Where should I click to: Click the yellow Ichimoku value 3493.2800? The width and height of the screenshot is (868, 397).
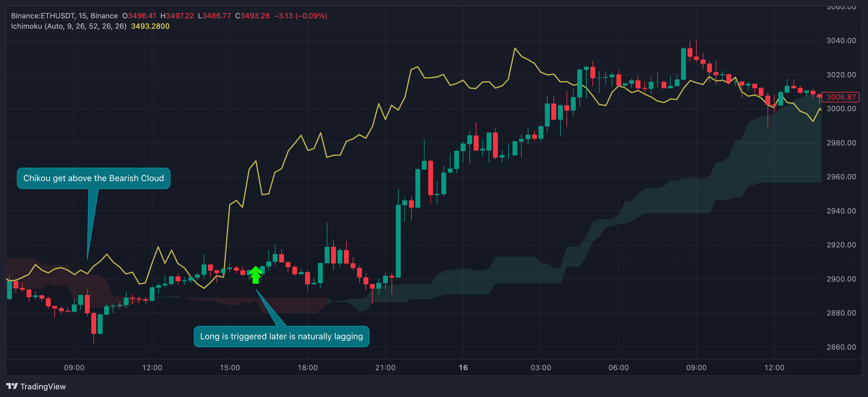(150, 26)
